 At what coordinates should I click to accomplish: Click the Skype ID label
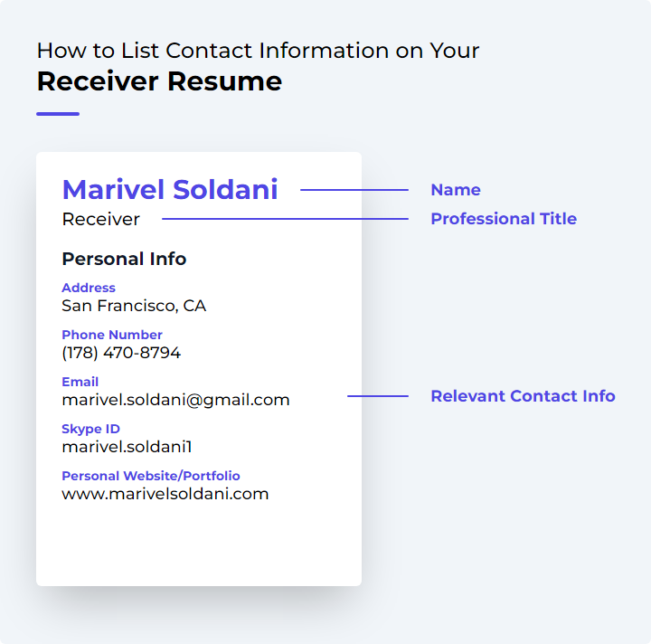pos(91,429)
